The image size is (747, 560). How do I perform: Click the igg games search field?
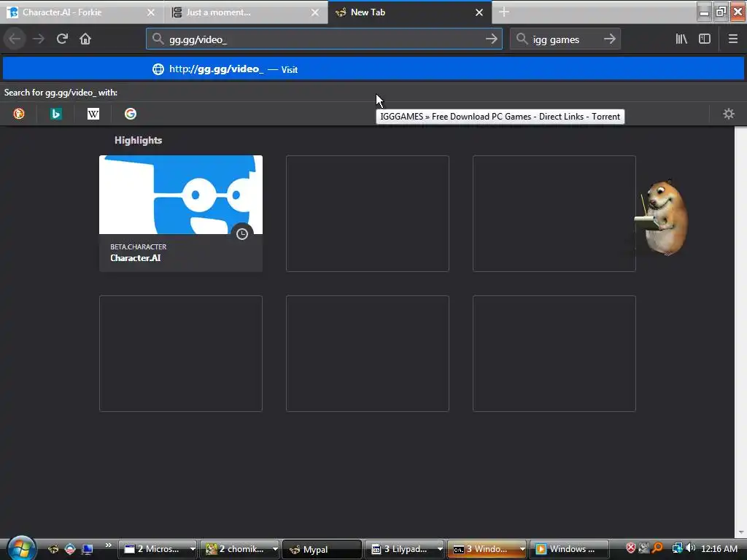click(x=565, y=39)
